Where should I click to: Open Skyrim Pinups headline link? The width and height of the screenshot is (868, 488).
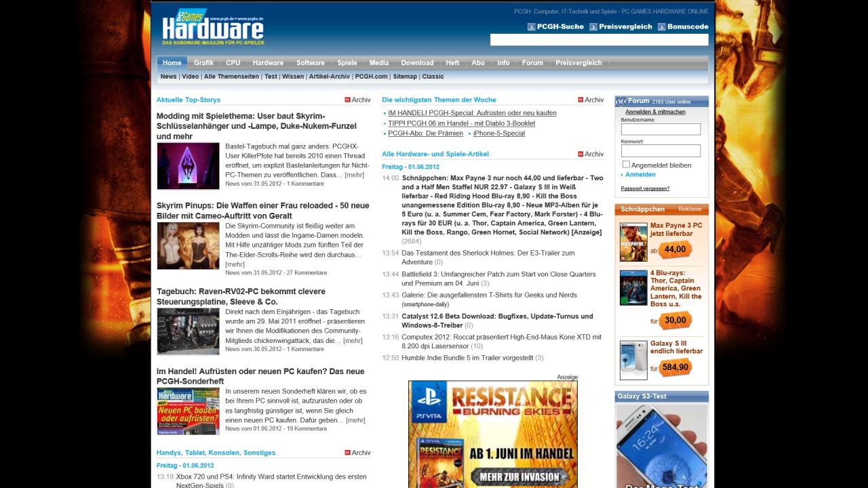point(263,211)
